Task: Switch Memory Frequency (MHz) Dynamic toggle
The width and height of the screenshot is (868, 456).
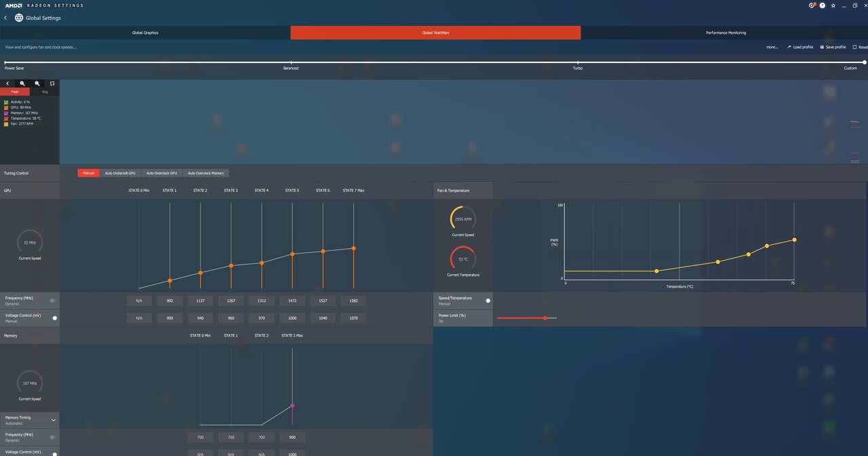Action: (x=53, y=437)
